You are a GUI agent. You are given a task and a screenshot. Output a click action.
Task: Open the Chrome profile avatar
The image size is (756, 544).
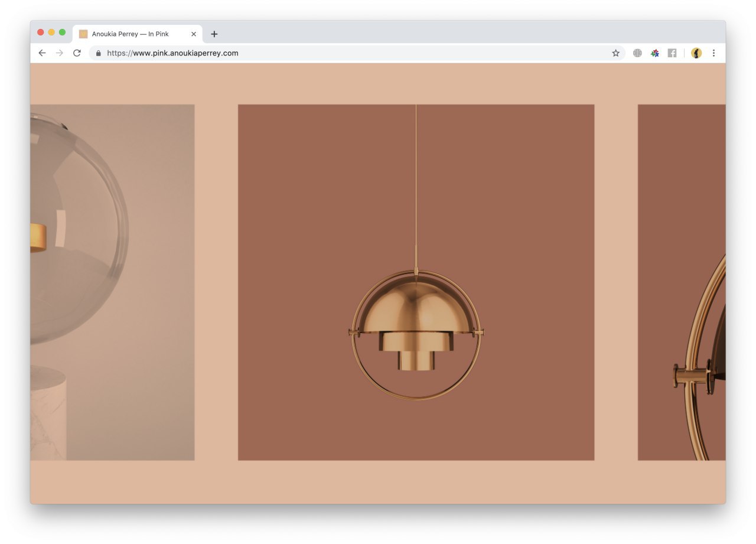[696, 53]
